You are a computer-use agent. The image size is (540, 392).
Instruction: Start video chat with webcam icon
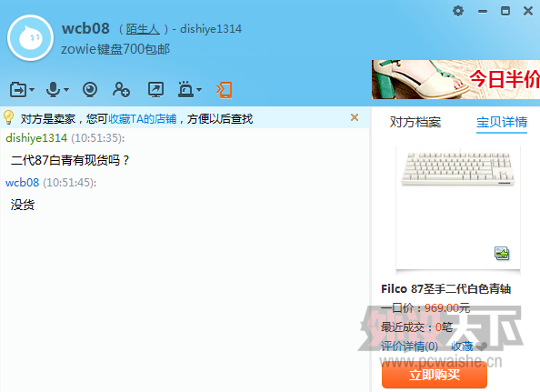click(x=90, y=89)
